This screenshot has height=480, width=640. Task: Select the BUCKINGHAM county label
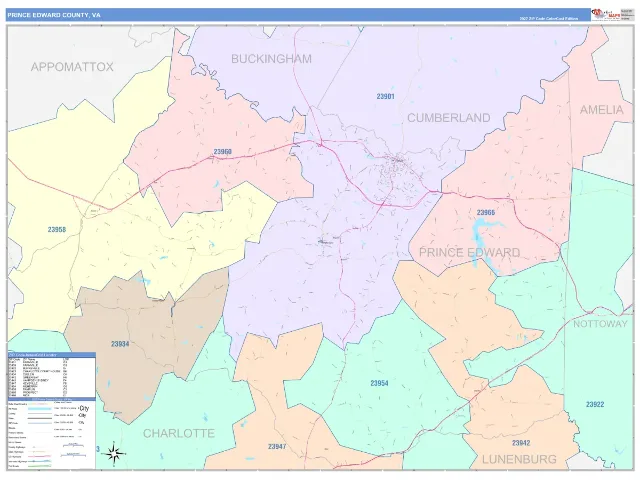(x=271, y=59)
